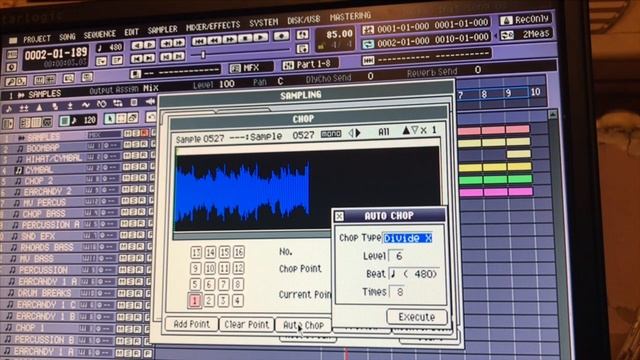Click the Fast-forward transport button
This screenshot has width=640, height=360.
[x=230, y=40]
